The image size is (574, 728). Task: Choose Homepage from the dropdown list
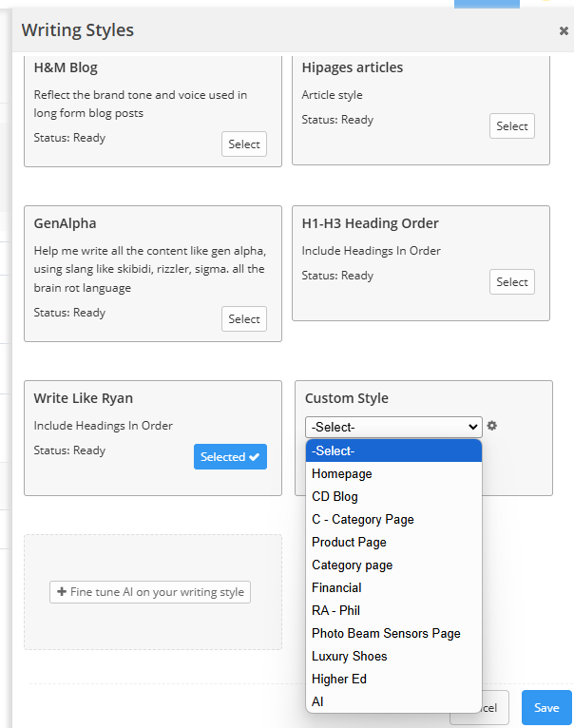point(342,473)
